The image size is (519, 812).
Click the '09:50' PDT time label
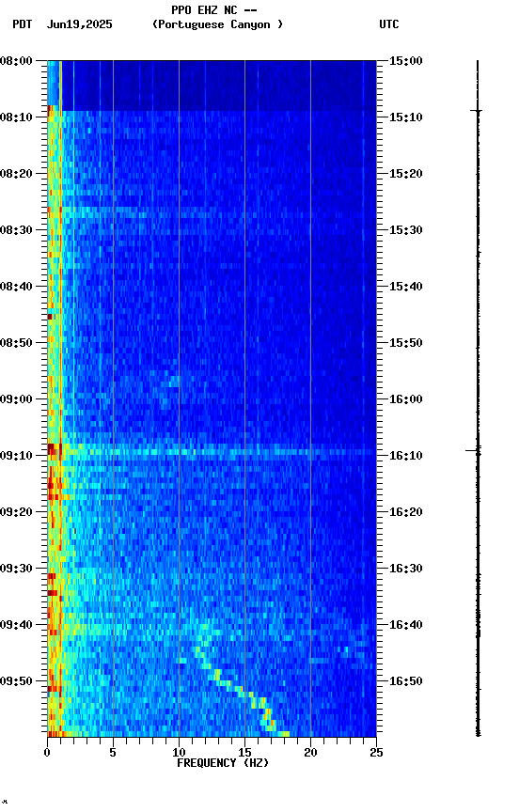(x=16, y=681)
